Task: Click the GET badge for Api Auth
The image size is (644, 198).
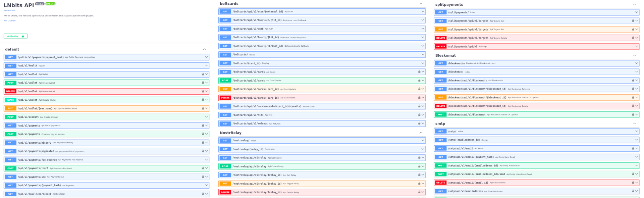Action: (225, 29)
